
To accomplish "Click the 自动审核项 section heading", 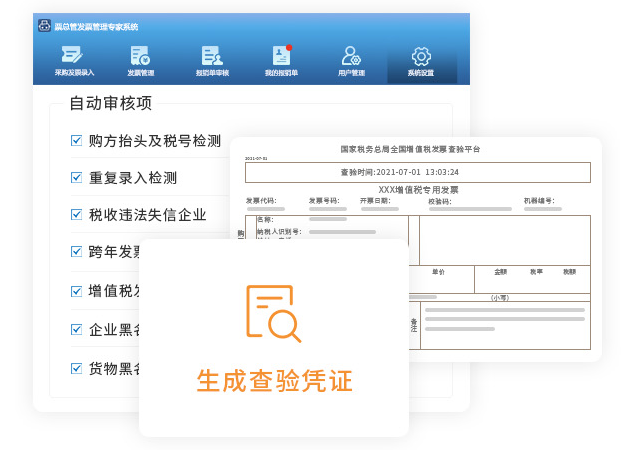I will coord(110,103).
